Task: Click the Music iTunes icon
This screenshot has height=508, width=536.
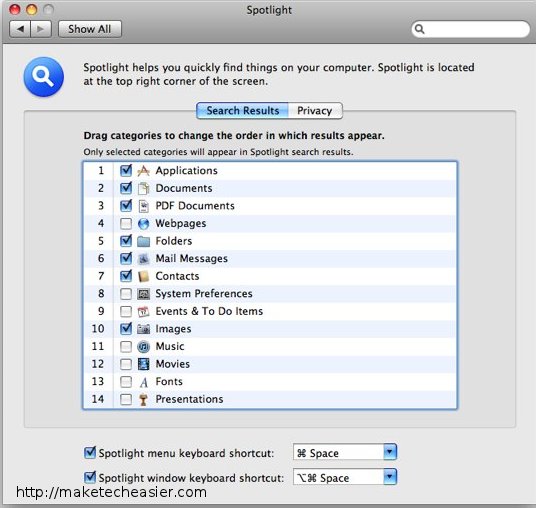Action: [144, 347]
